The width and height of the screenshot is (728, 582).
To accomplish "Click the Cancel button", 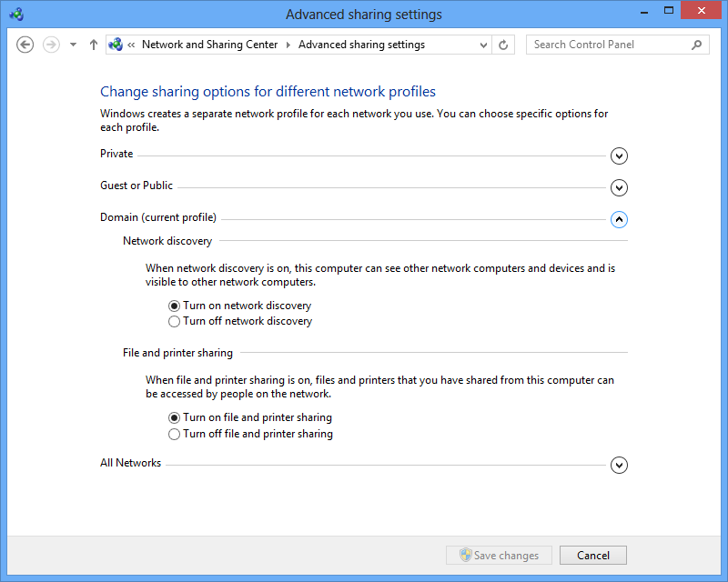I will pyautogui.click(x=593, y=555).
